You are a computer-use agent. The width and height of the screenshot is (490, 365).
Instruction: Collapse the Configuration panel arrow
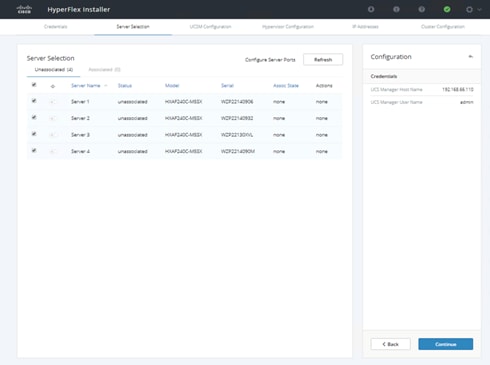click(x=471, y=57)
